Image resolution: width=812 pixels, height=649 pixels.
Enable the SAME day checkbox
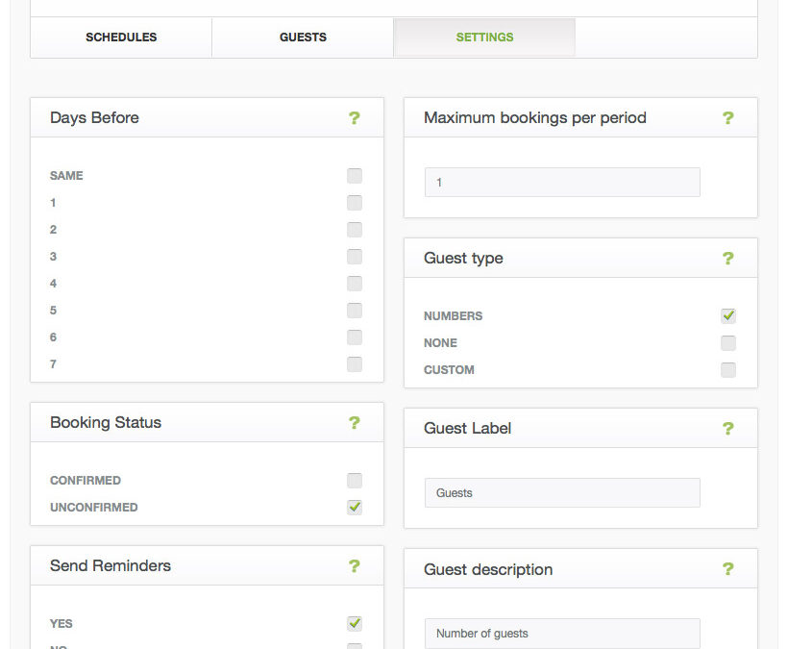tap(355, 176)
